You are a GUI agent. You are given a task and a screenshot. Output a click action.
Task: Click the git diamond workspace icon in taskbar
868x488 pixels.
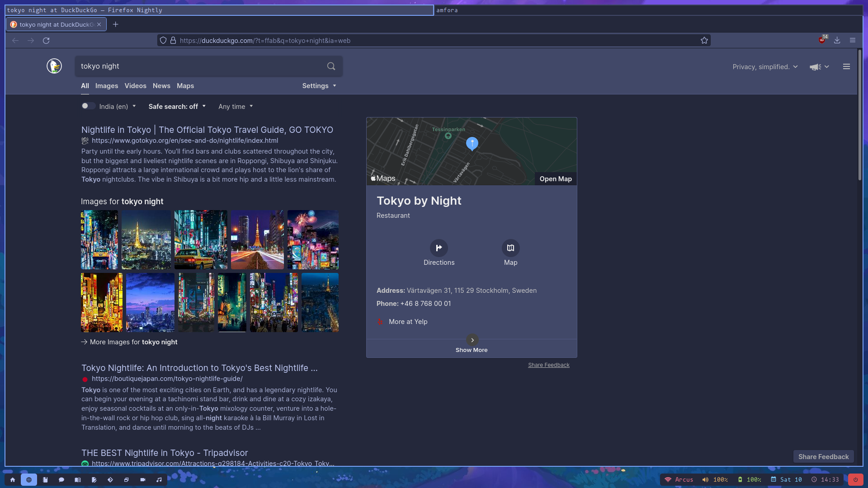click(x=110, y=480)
